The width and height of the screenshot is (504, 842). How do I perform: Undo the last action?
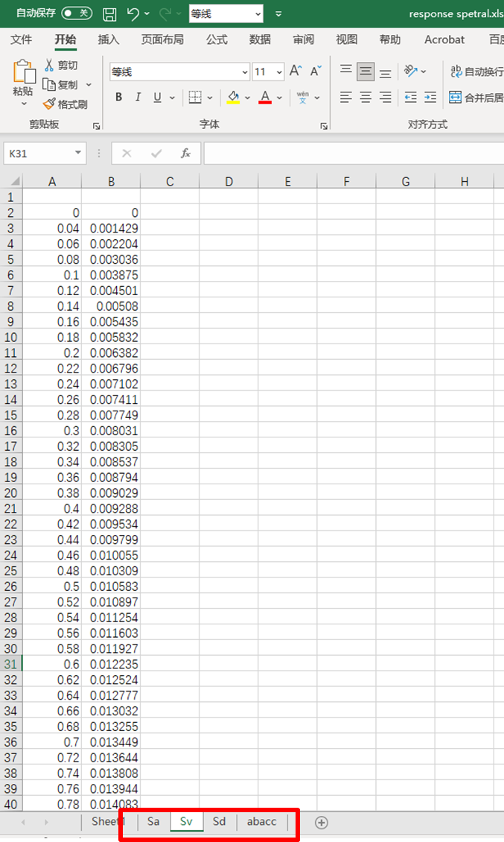pyautogui.click(x=133, y=14)
